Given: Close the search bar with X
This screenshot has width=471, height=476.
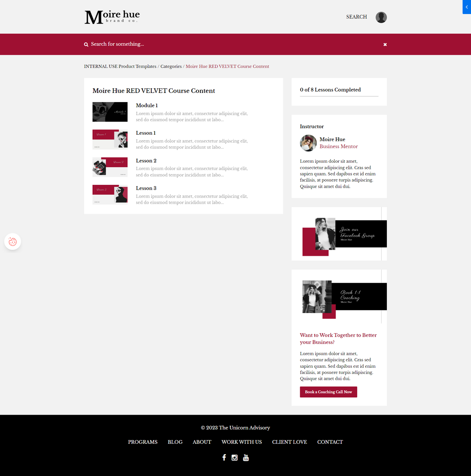Looking at the screenshot, I should [x=385, y=44].
